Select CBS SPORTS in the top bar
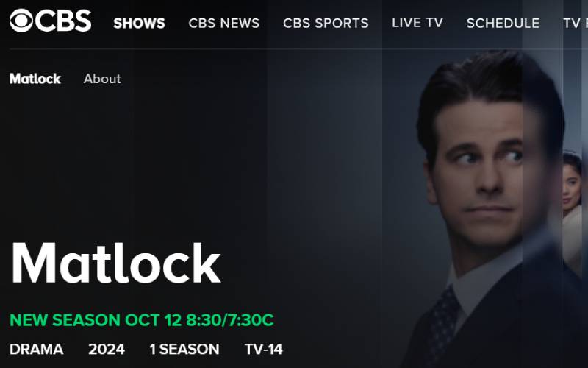The height and width of the screenshot is (368, 588). tap(326, 24)
